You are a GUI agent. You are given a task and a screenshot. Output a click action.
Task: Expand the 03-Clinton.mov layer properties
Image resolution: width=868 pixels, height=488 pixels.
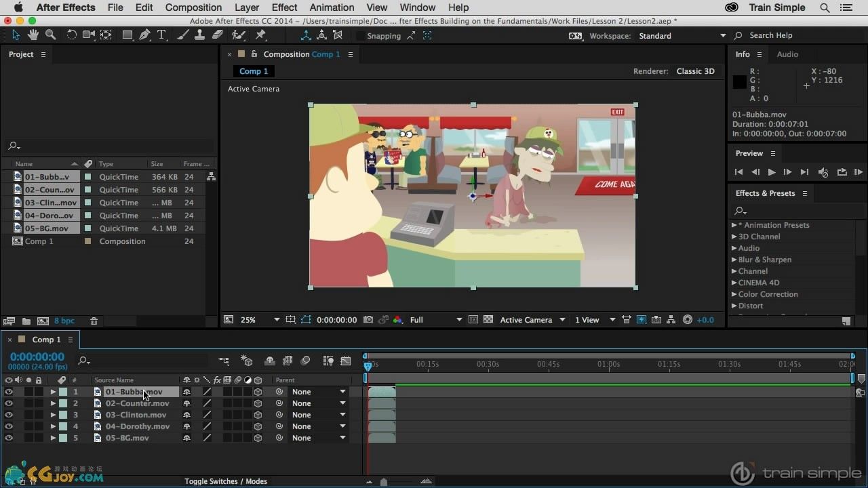click(53, 415)
